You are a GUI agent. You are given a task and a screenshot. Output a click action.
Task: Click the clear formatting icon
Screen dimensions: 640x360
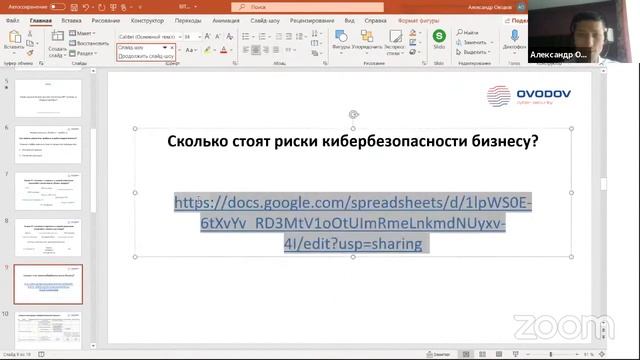pyautogui.click(x=230, y=37)
